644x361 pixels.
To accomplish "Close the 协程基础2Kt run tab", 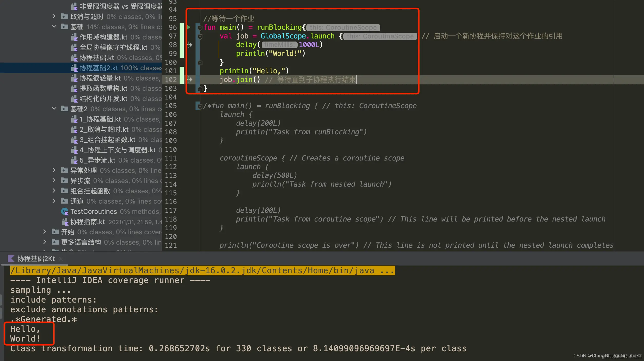I will coord(61,259).
